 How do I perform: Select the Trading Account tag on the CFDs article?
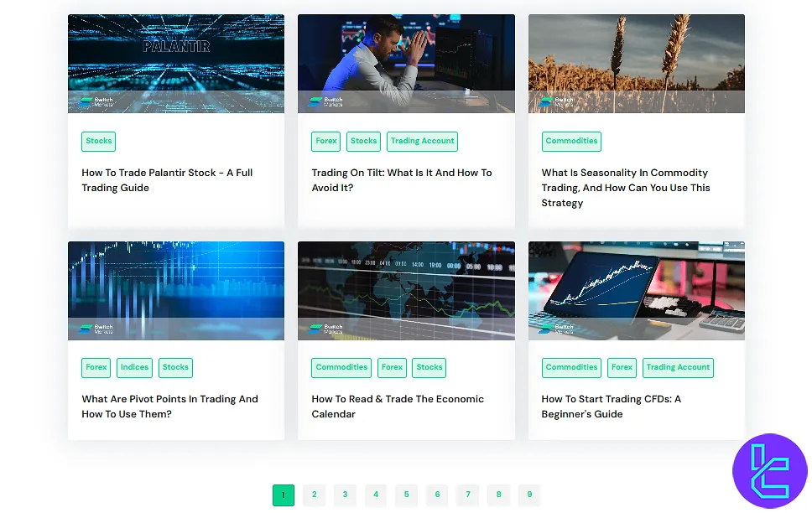coord(678,367)
